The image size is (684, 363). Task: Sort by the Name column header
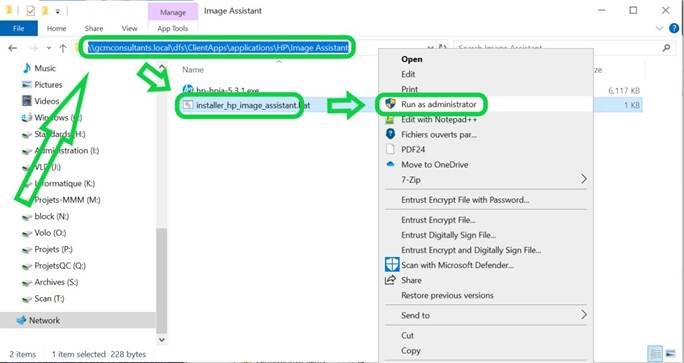pyautogui.click(x=193, y=69)
